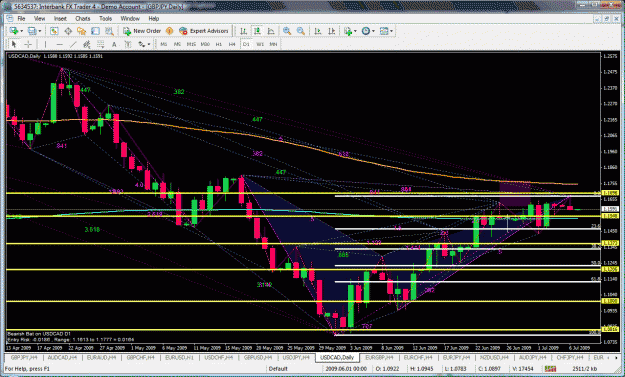The width and height of the screenshot is (625, 377).
Task: Switch to the NZDUSD,H4 chart tab
Action: 493,358
